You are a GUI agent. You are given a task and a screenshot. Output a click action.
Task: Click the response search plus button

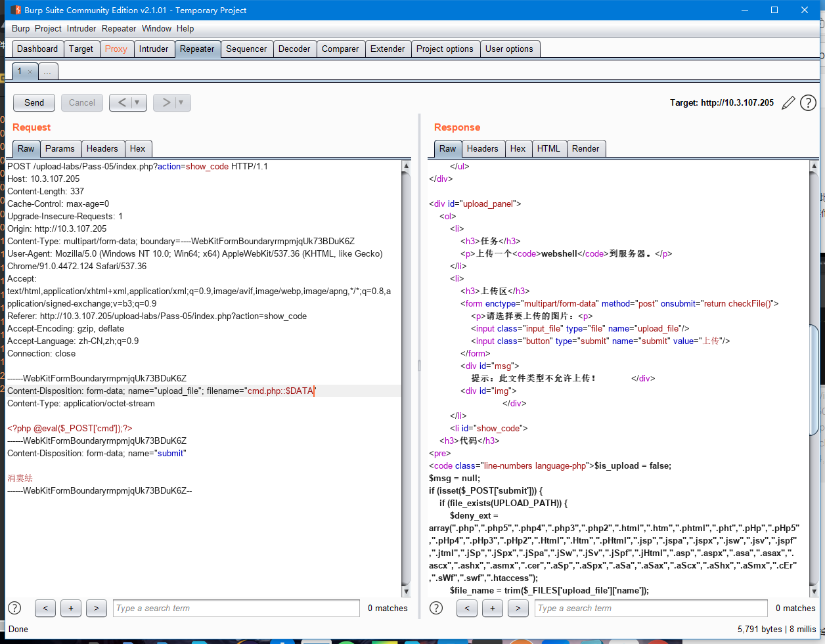493,608
